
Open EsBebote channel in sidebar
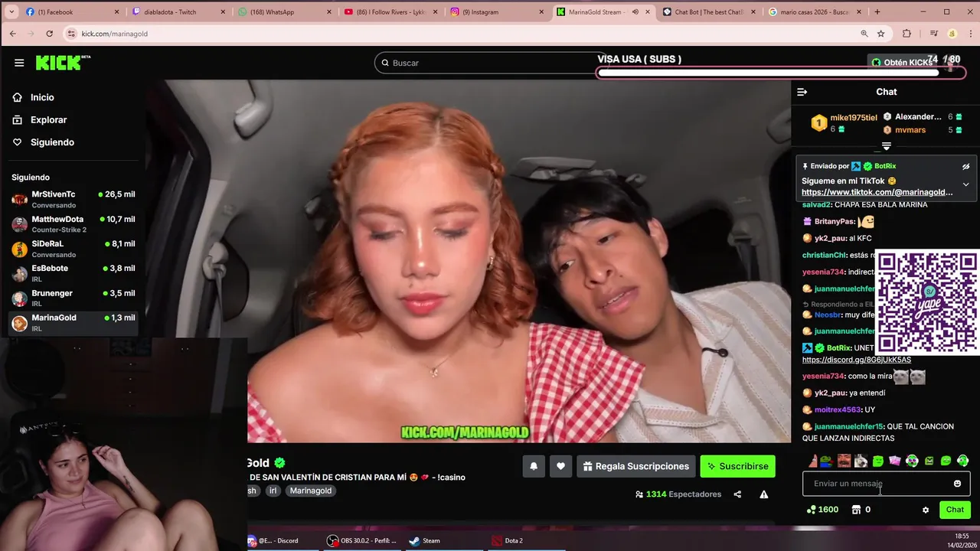pos(73,273)
